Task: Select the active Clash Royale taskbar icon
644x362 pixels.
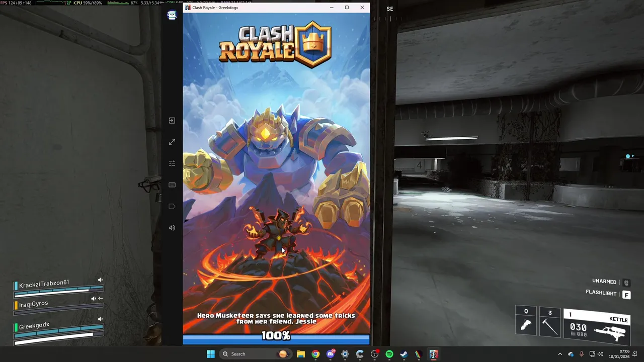Action: click(434, 354)
